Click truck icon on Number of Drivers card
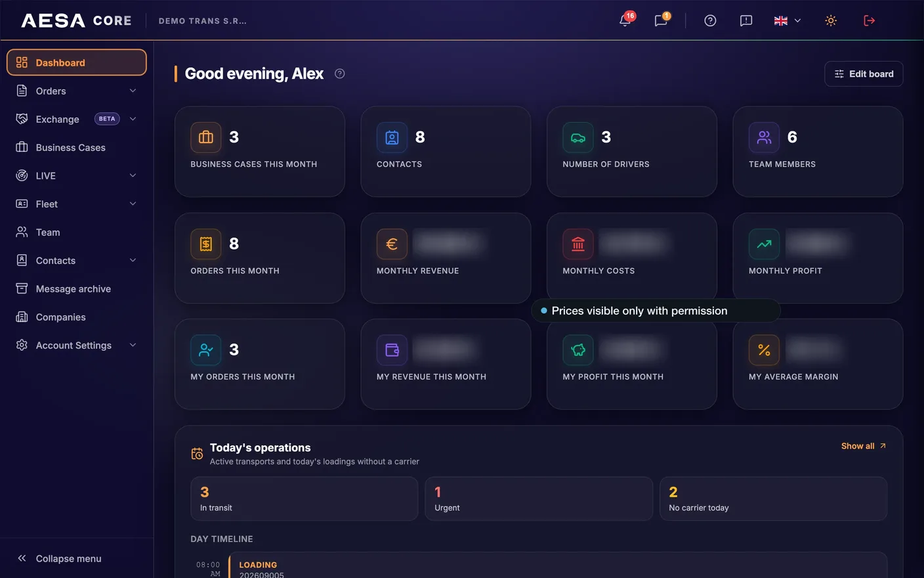 pyautogui.click(x=578, y=137)
